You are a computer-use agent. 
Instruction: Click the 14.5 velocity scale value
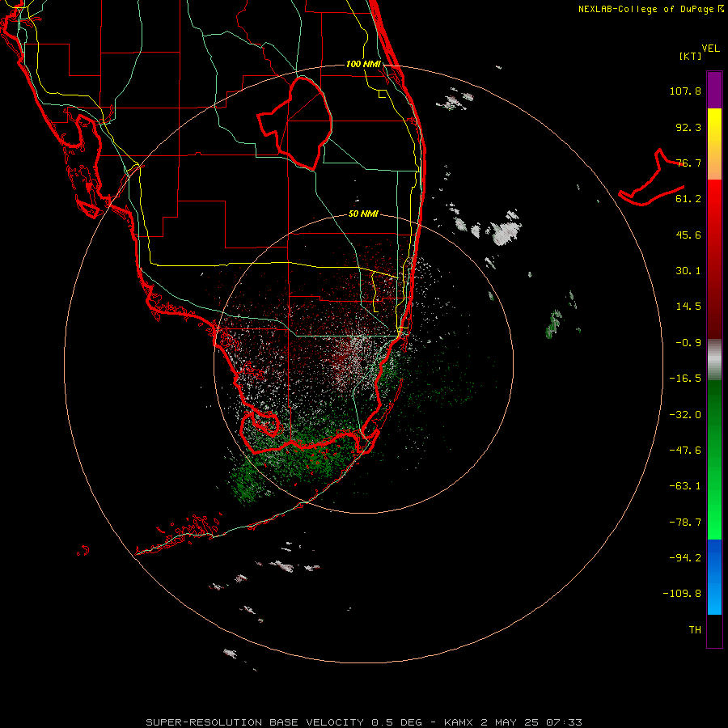688,307
